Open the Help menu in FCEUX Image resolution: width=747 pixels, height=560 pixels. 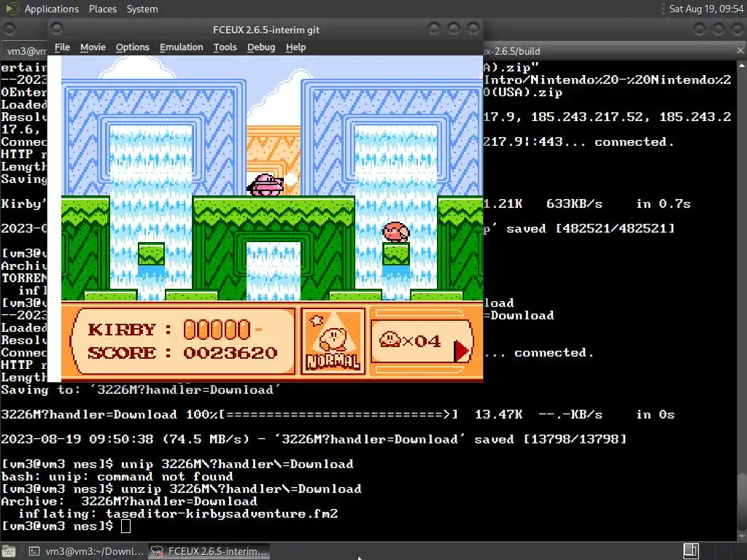pos(295,47)
